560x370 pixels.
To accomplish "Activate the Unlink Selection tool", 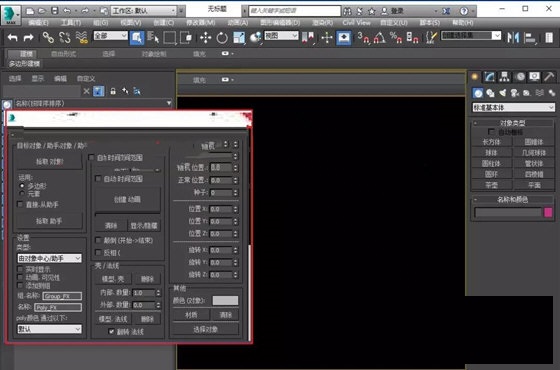I will (x=65, y=37).
